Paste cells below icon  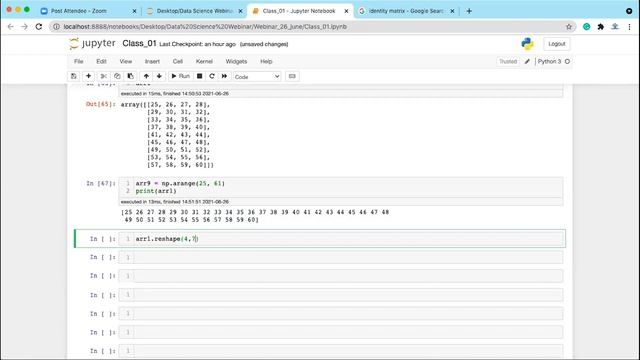click(x=131, y=76)
